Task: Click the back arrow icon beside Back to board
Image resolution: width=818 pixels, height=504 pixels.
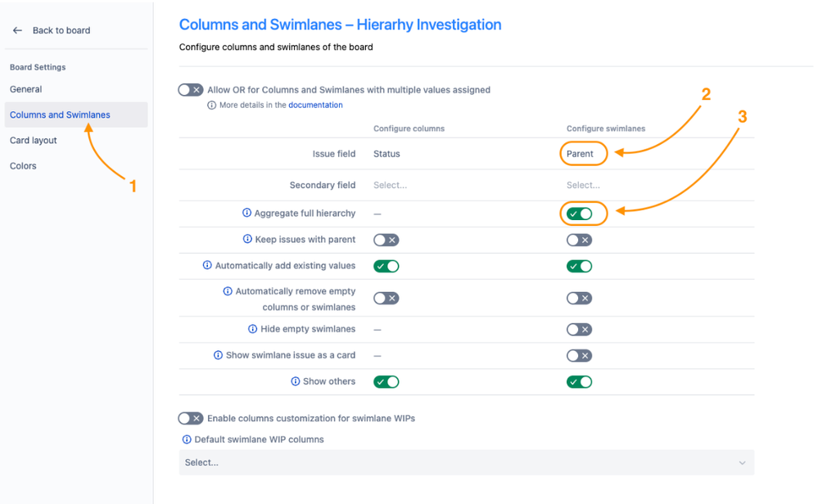Action: [18, 30]
